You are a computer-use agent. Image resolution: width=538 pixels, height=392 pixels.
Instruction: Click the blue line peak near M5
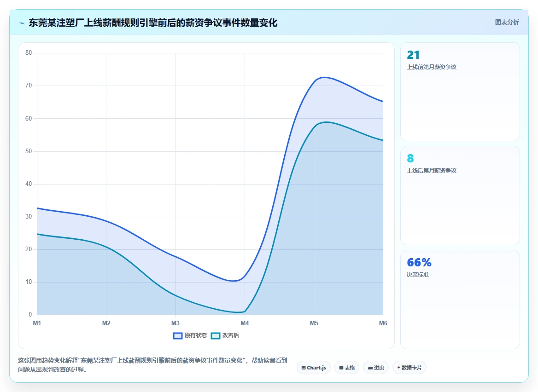click(324, 77)
